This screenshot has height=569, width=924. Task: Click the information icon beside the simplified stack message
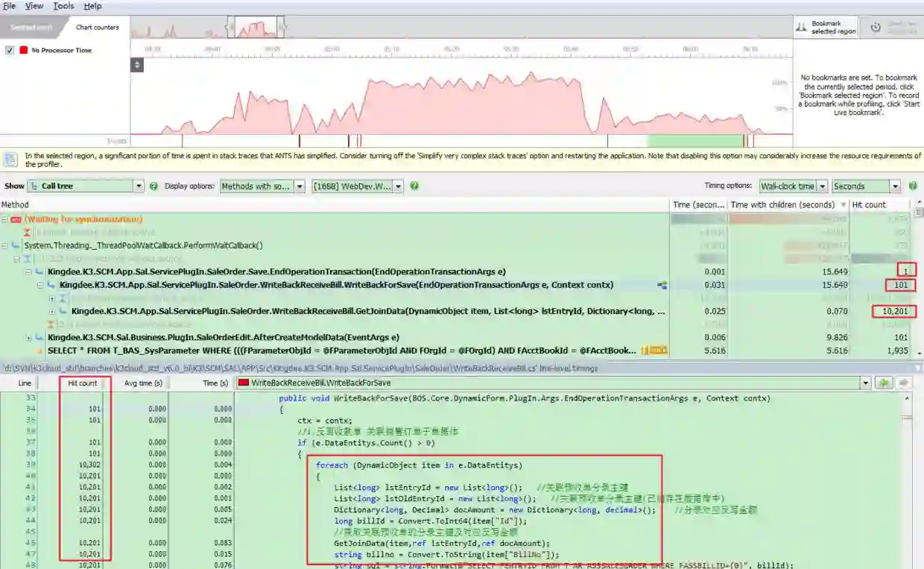[x=11, y=160]
